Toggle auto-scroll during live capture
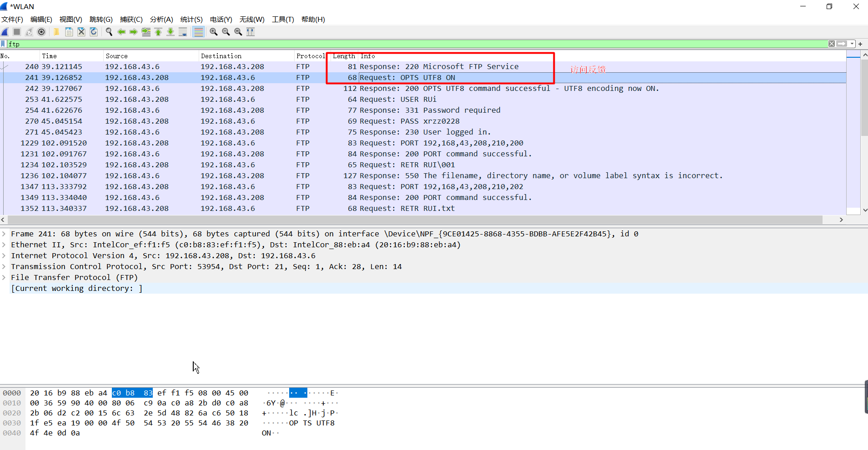Screen dimensions: 868x450 (183, 32)
